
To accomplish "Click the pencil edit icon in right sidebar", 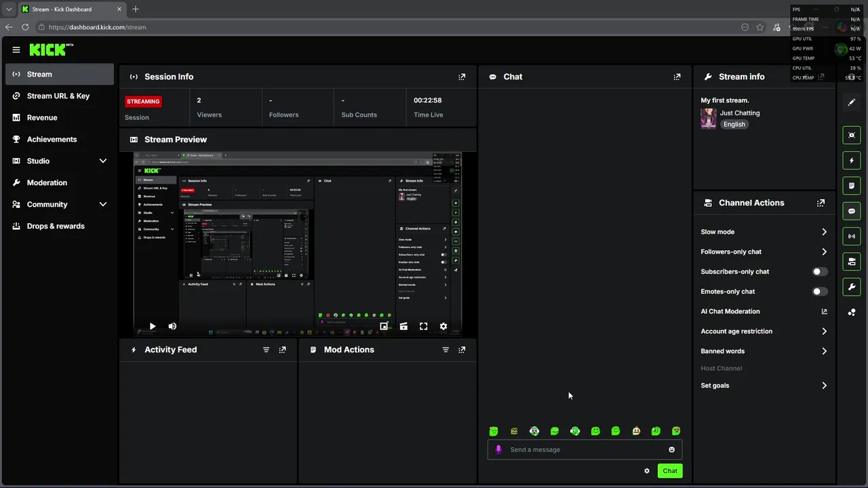I will (x=852, y=102).
